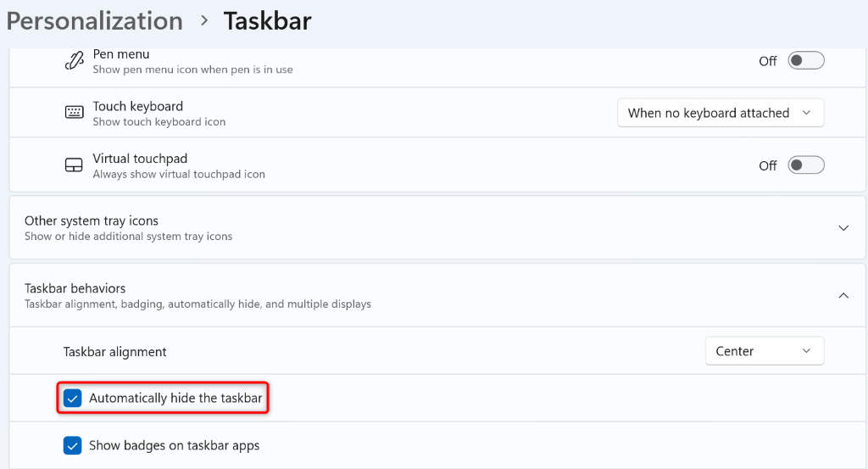This screenshot has width=868, height=469.
Task: Click the Touch keyboard icon
Action: pos(74,113)
